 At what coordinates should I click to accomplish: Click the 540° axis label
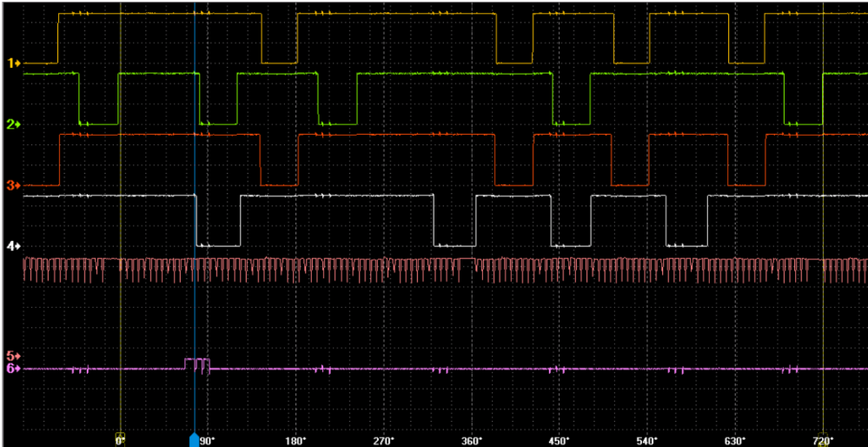click(x=647, y=440)
